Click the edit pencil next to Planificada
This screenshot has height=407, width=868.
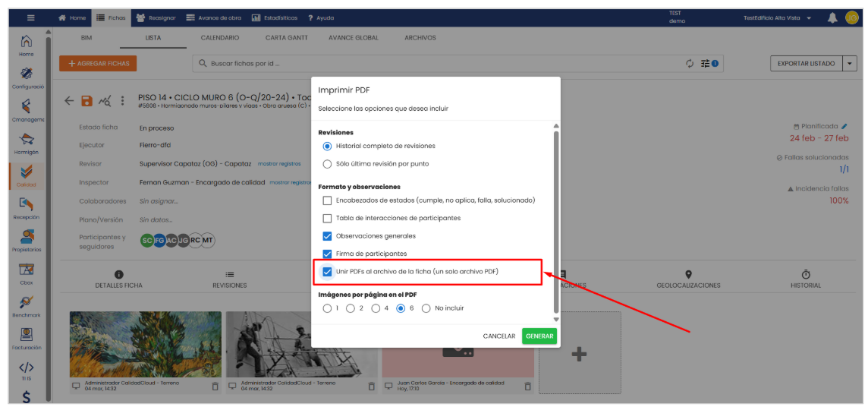(844, 126)
